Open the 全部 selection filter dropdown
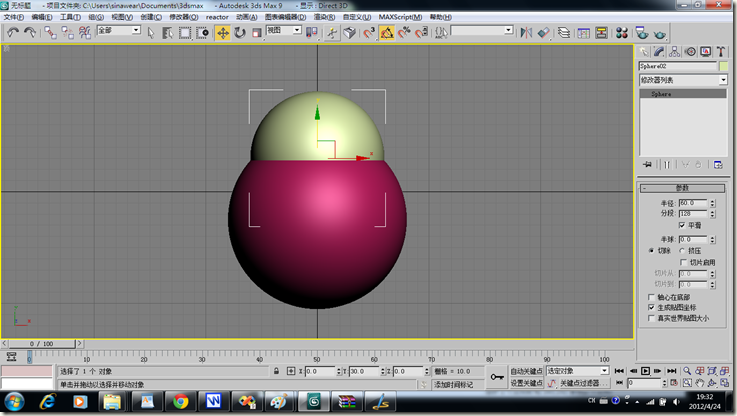The width and height of the screenshot is (737, 416). coord(136,30)
